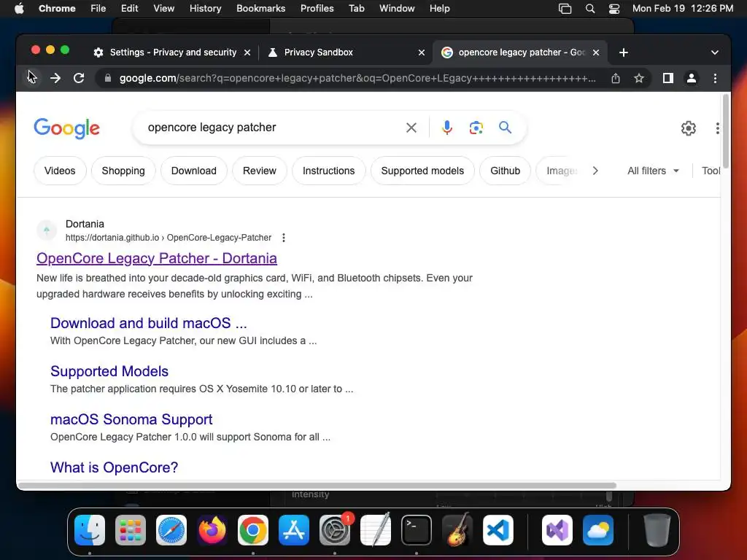Share this page via share icon

pos(616,78)
